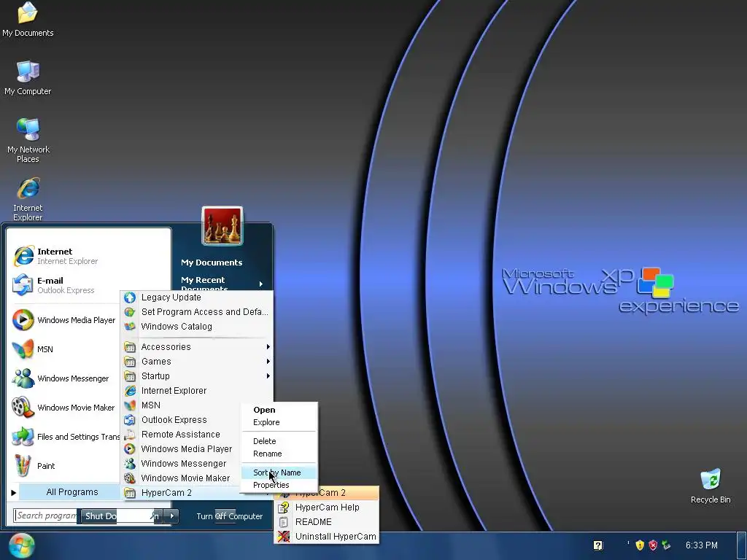This screenshot has height=560, width=747.
Task: Choose Properties from the context menu
Action: (279, 485)
